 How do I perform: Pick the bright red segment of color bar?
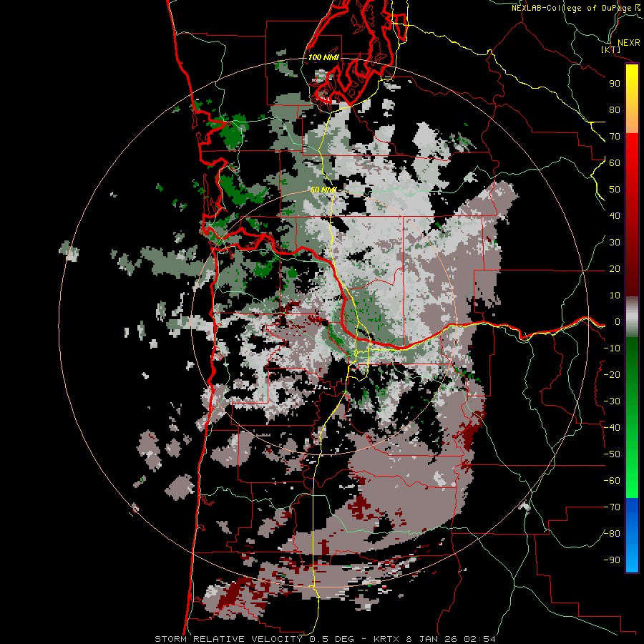click(632, 172)
